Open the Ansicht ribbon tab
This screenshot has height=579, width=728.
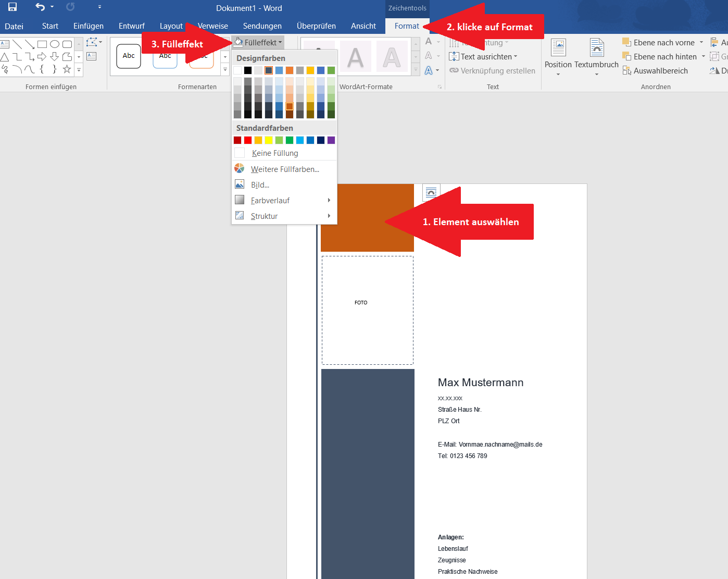click(x=363, y=26)
